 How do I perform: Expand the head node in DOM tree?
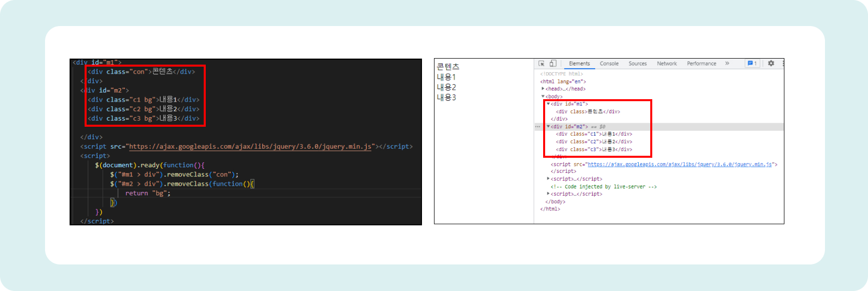pos(543,89)
